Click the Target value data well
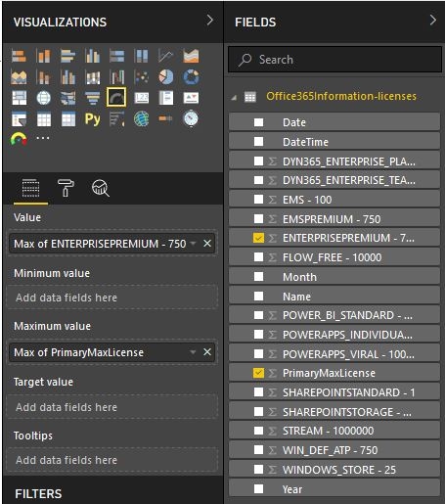 111,407
